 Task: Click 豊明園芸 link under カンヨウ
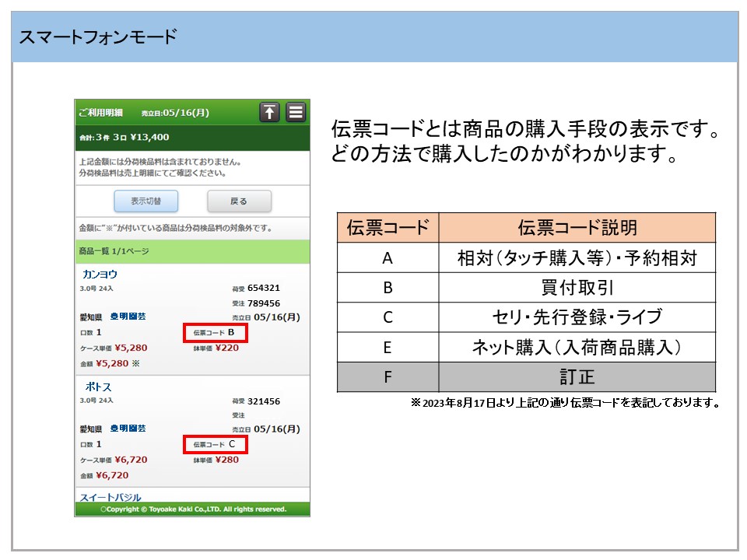(x=128, y=317)
